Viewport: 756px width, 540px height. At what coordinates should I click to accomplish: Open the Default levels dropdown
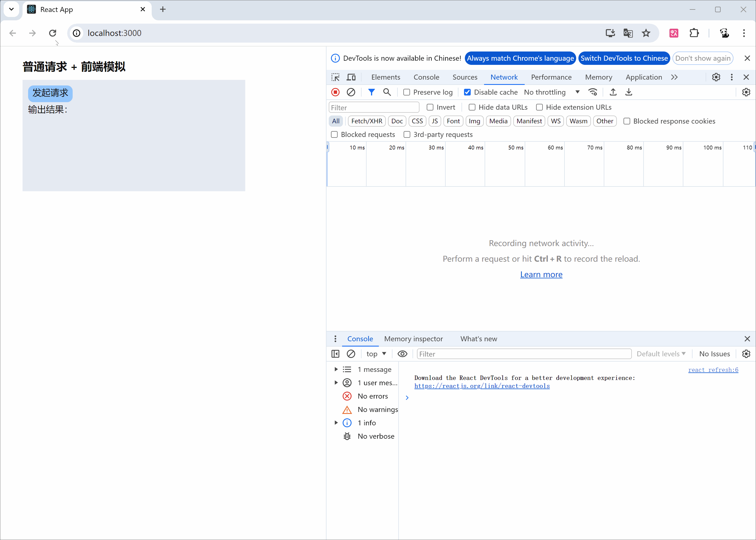(x=661, y=354)
